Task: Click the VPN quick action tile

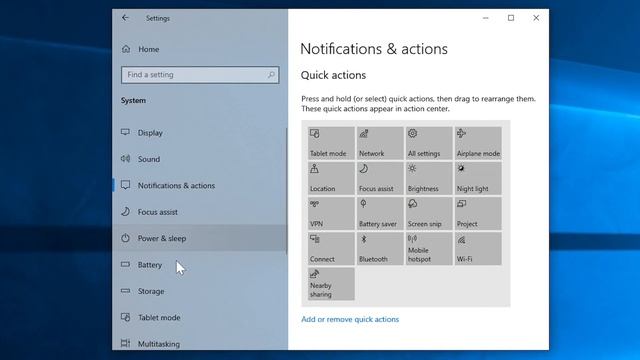Action: coord(331,213)
